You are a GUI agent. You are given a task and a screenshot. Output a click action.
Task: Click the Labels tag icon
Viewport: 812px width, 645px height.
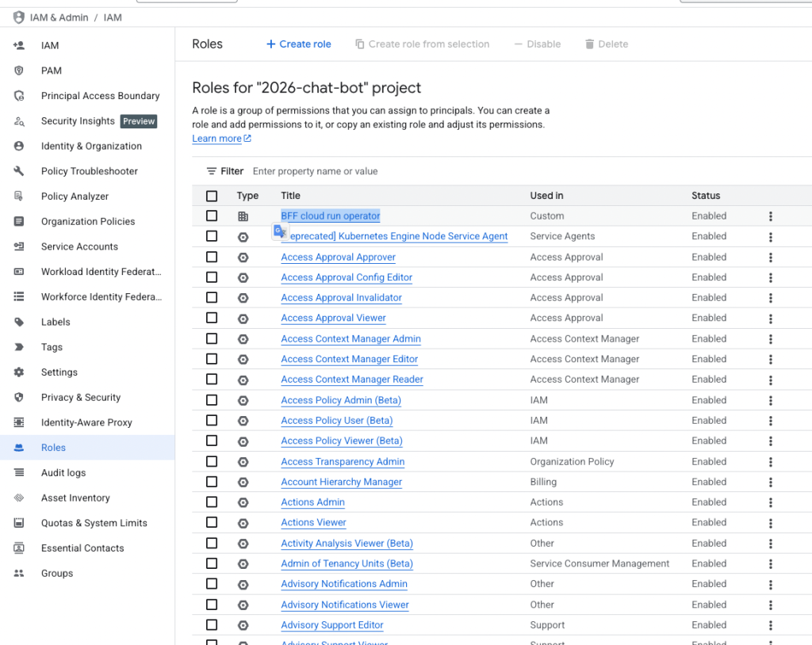[x=19, y=322]
